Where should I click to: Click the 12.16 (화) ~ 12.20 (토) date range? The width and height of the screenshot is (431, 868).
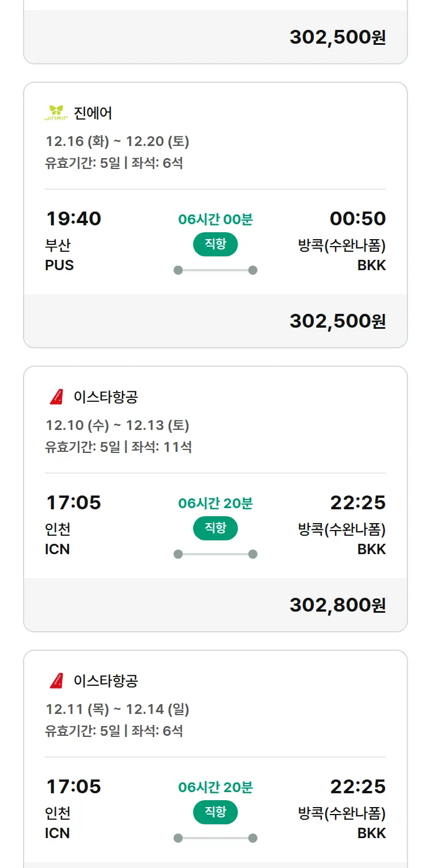(117, 141)
